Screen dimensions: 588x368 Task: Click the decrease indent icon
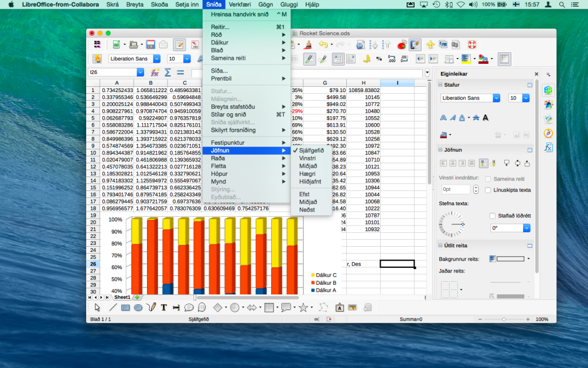420,59
